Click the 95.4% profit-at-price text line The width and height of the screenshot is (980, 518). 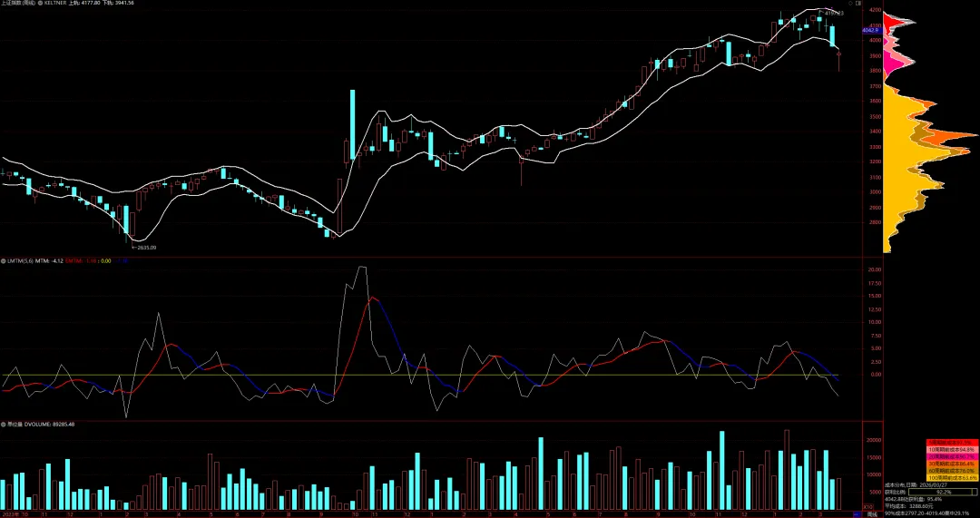pos(913,499)
